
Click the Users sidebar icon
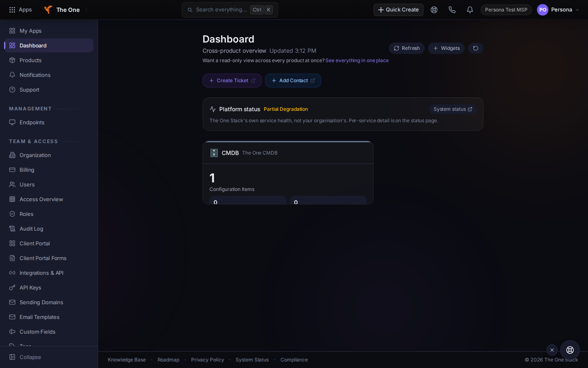12,184
